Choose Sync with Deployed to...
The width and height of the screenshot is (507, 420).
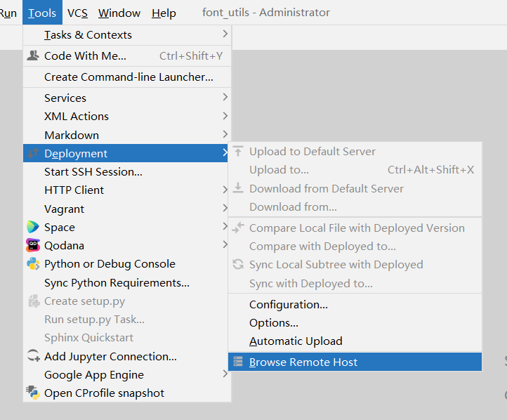[x=355, y=284]
